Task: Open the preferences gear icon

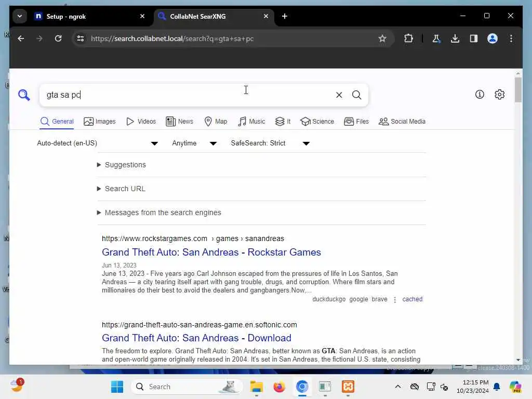Action: (499, 95)
